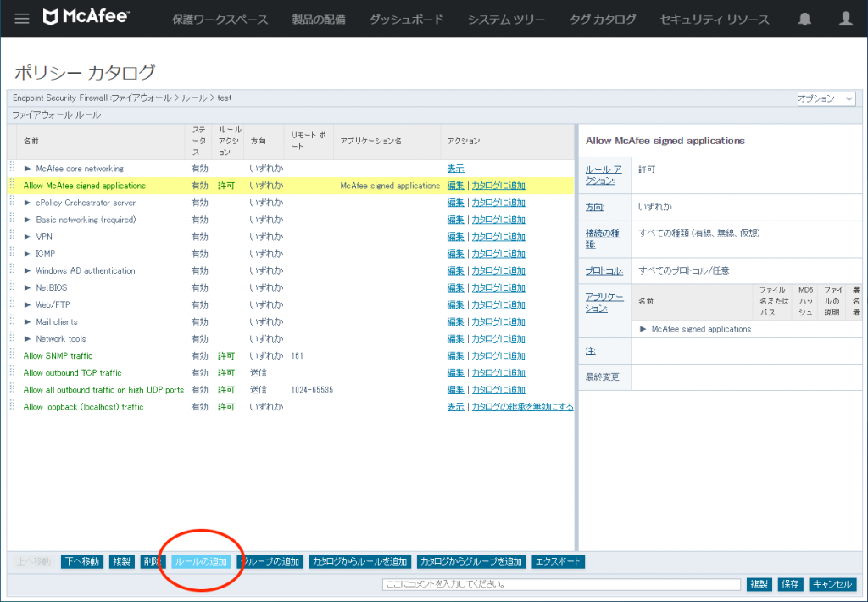Click the 複製 button next to 保存
Screen dimensions: 868x602
[x=759, y=584]
